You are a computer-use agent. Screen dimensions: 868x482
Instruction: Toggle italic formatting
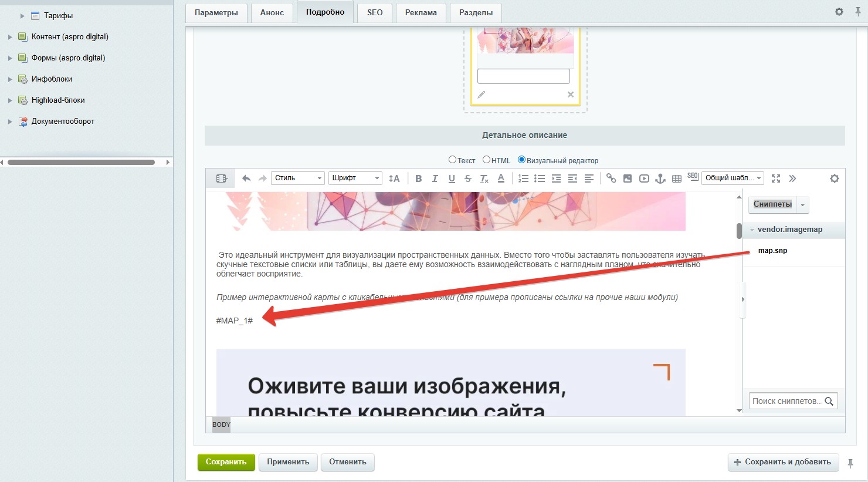(x=435, y=178)
